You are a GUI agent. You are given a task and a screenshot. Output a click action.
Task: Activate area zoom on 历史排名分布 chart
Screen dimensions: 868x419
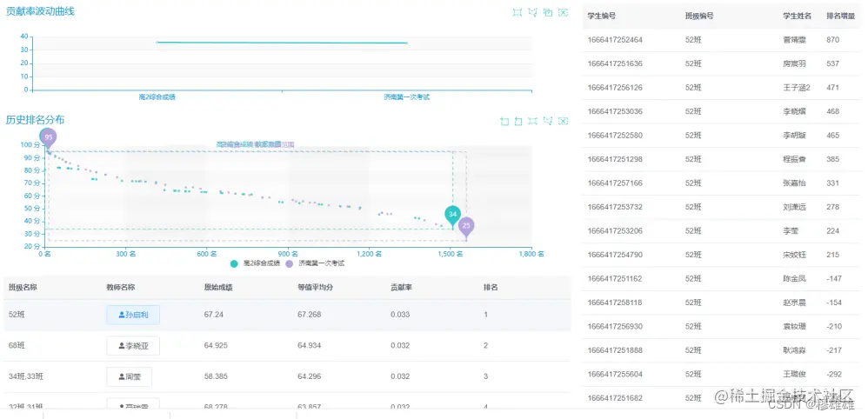point(504,121)
